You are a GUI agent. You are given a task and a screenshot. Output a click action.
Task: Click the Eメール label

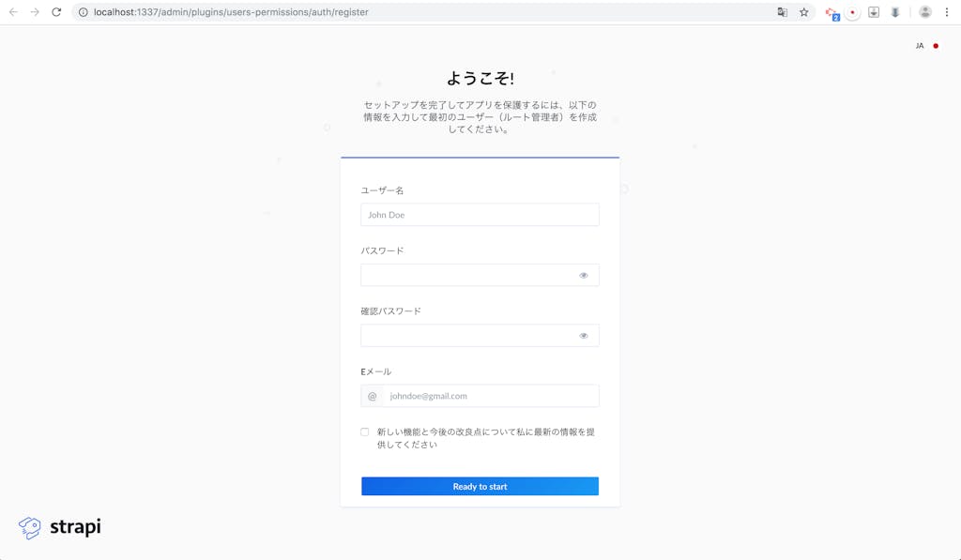point(375,371)
